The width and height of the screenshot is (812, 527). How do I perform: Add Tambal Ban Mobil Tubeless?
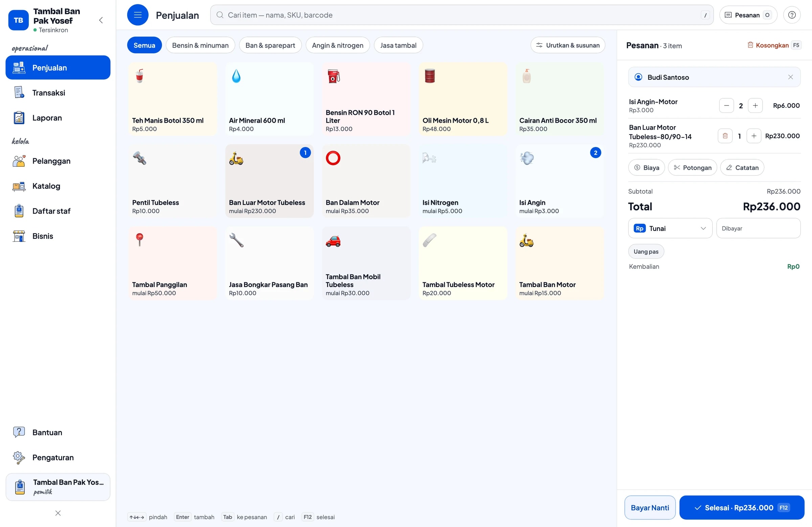[366, 263]
